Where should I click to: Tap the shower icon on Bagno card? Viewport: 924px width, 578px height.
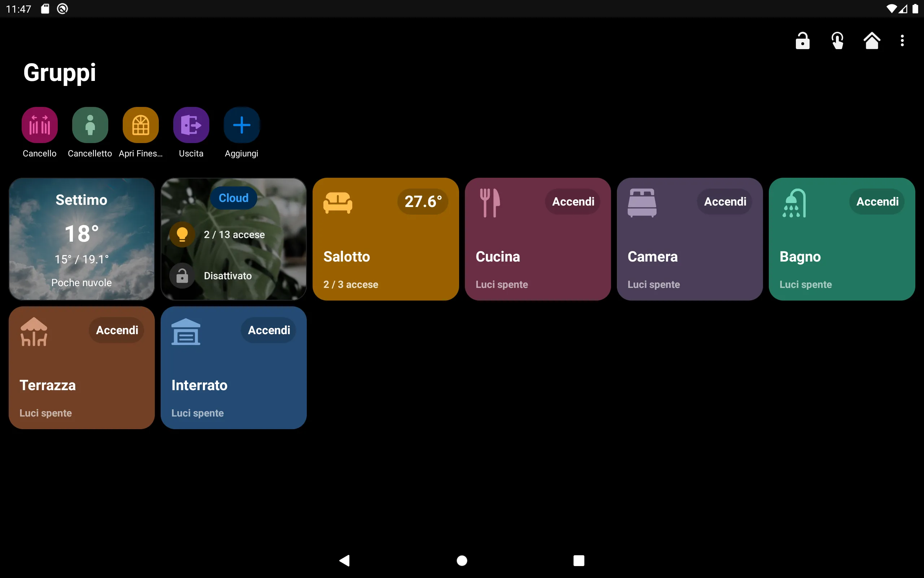coord(794,203)
